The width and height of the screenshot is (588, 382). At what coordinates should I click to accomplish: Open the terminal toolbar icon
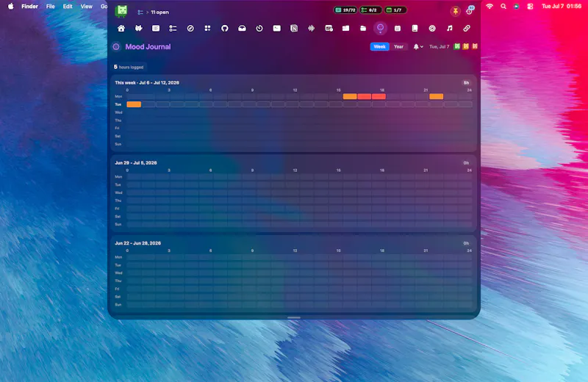276,28
